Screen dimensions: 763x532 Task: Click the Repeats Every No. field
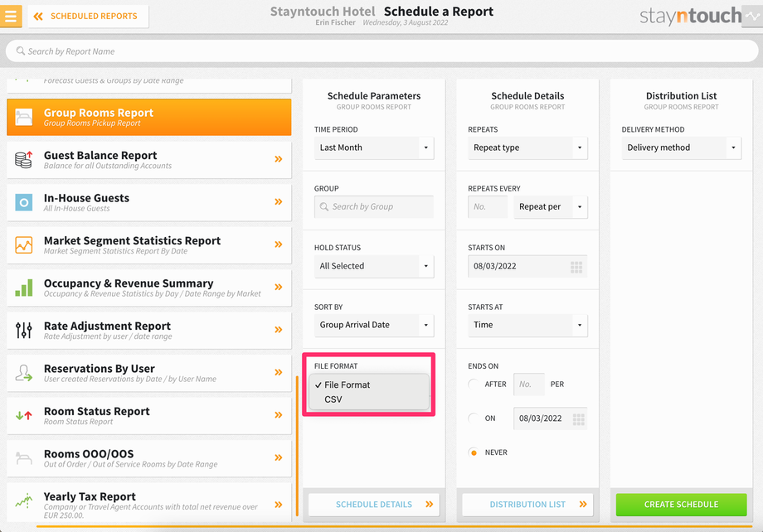tap(488, 206)
